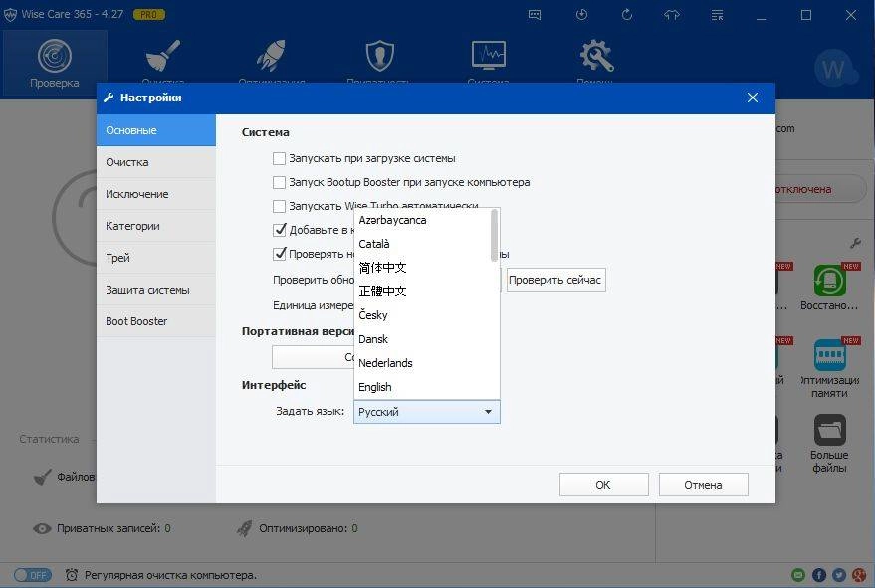This screenshot has height=588, width=875.
Task: Click the Google Plus icon in status bar
Action: (859, 575)
